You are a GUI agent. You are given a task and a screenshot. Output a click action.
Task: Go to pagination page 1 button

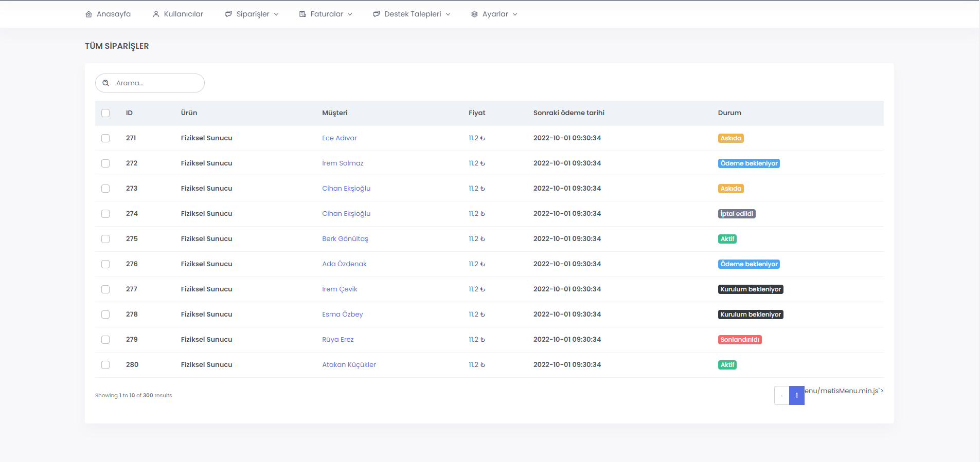(x=797, y=396)
